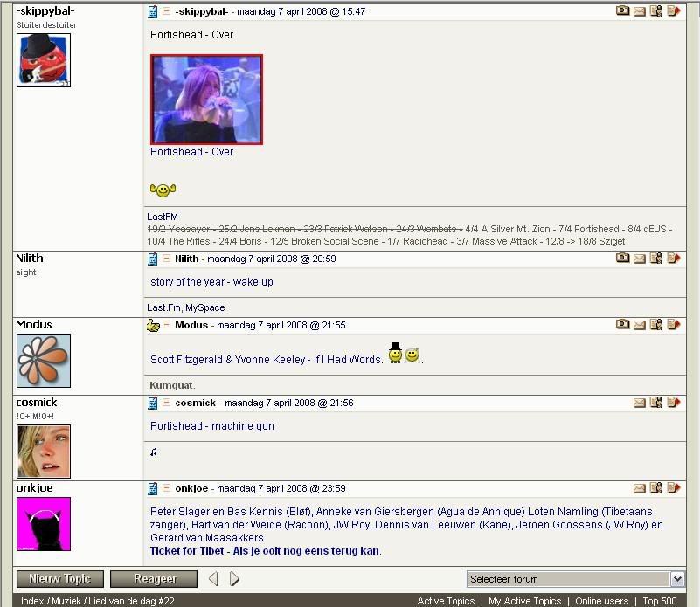700x607 pixels.
Task: Quote skippybal's post with arrow icon
Action: point(674,10)
